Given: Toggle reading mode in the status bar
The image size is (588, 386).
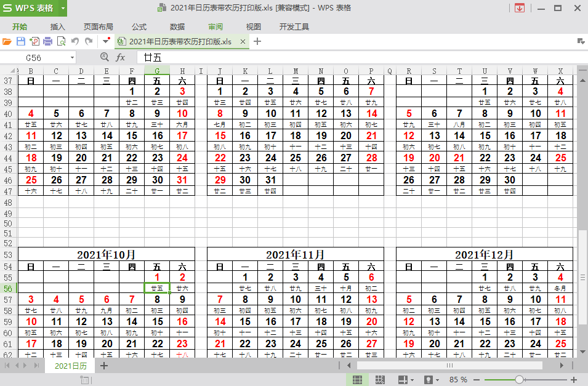Looking at the screenshot, I should pos(428,380).
